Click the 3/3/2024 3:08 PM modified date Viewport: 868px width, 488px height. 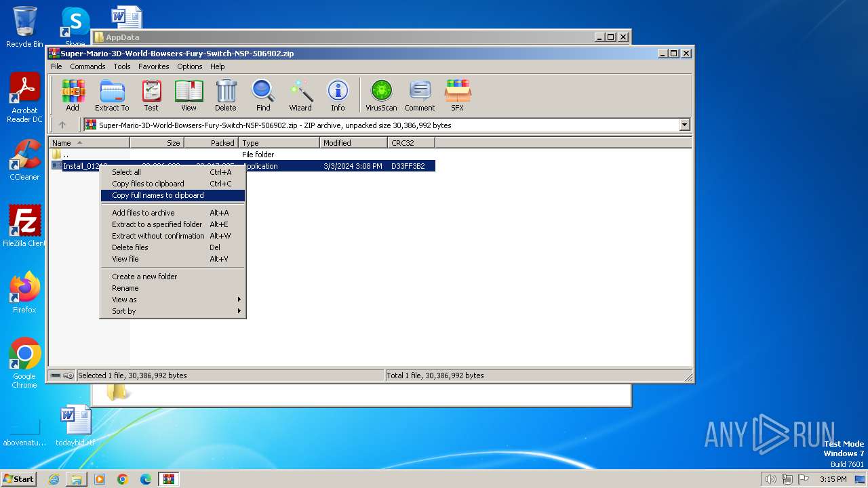[353, 166]
